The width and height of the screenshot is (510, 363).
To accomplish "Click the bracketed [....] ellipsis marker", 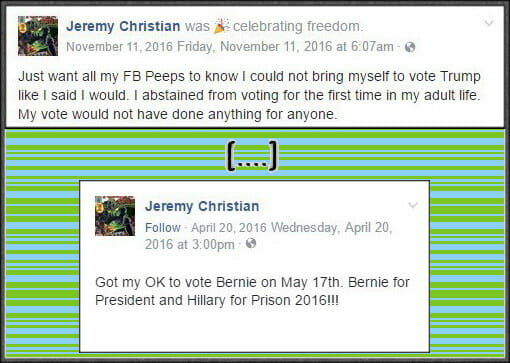I will (252, 156).
